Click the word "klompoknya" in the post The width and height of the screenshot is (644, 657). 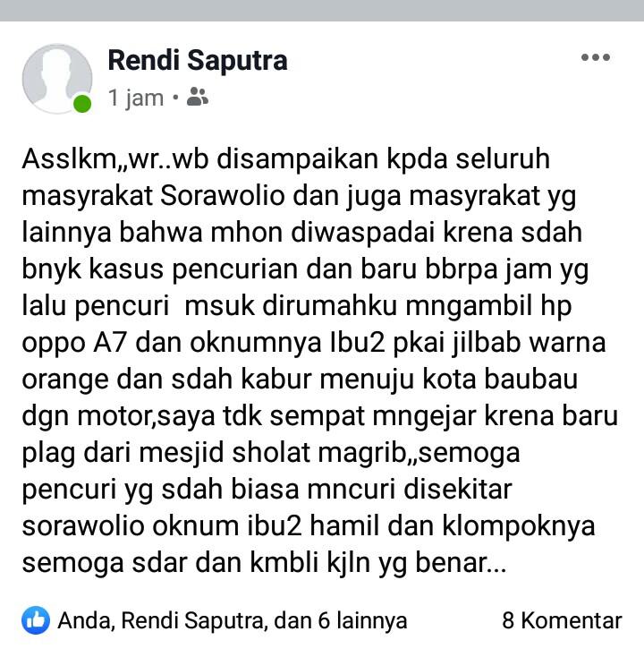[x=519, y=525]
